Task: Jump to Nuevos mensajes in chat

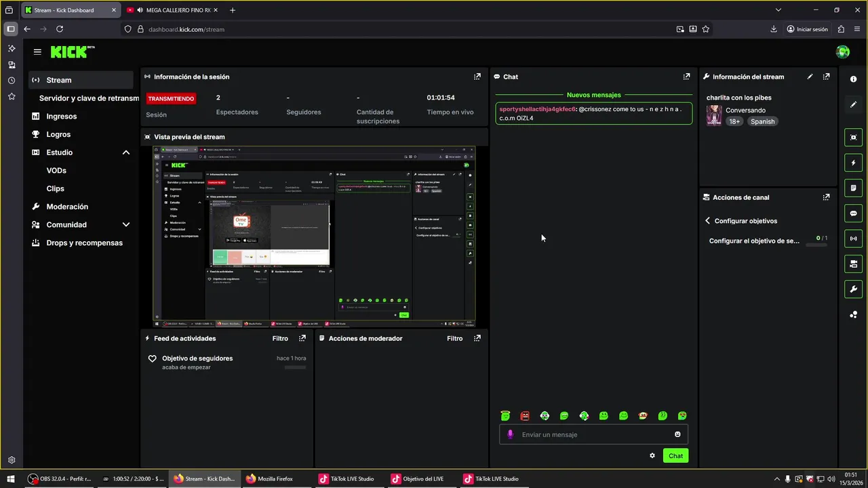Action: coord(593,95)
